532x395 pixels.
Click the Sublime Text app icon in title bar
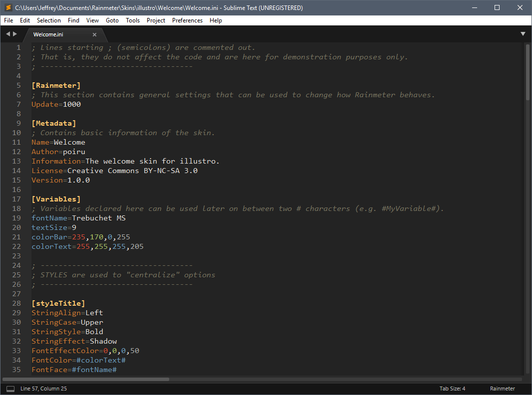[8, 7]
